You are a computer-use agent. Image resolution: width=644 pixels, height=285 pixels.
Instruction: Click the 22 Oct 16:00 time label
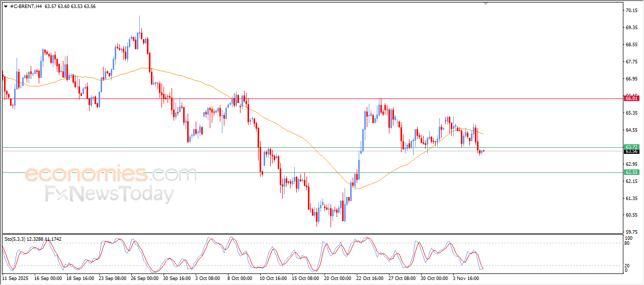(x=370, y=277)
